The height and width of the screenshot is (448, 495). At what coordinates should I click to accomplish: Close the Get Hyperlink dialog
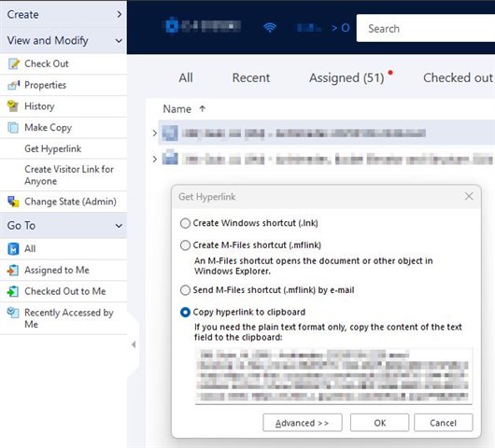coord(469,196)
